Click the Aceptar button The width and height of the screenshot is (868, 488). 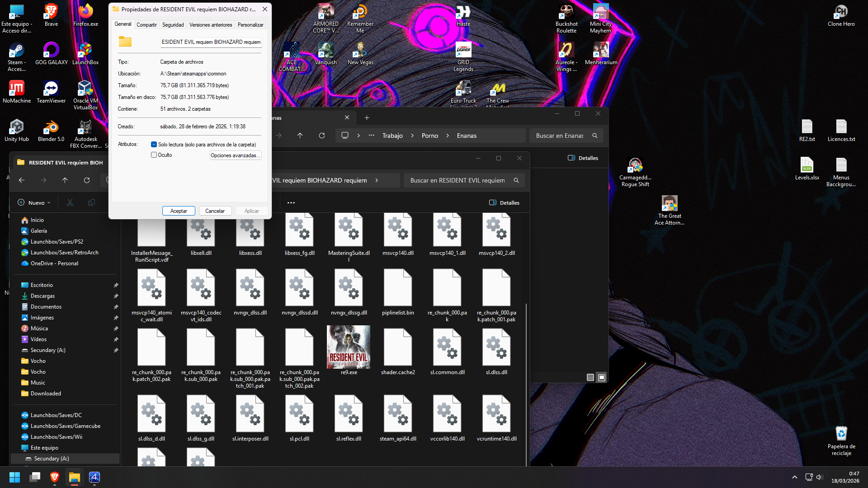[x=179, y=211]
